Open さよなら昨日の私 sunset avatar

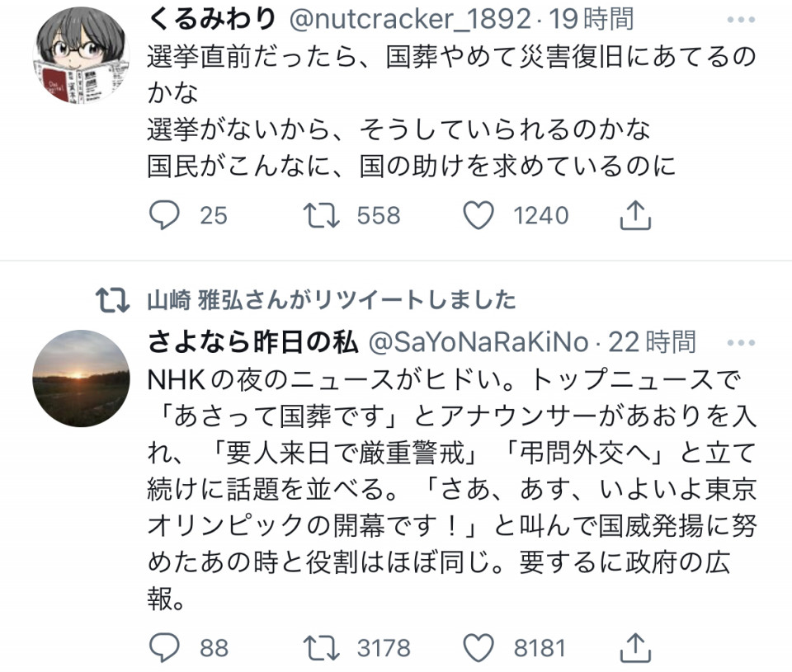[x=80, y=378]
